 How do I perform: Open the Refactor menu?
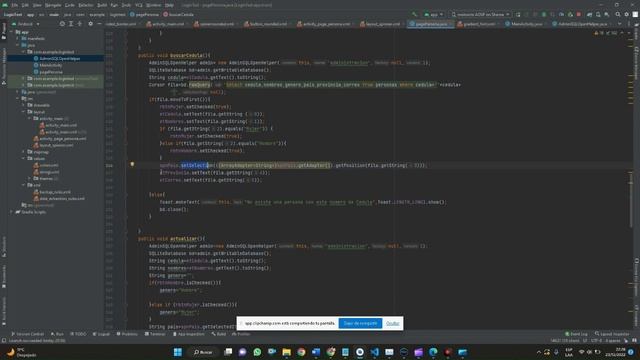point(85,5)
